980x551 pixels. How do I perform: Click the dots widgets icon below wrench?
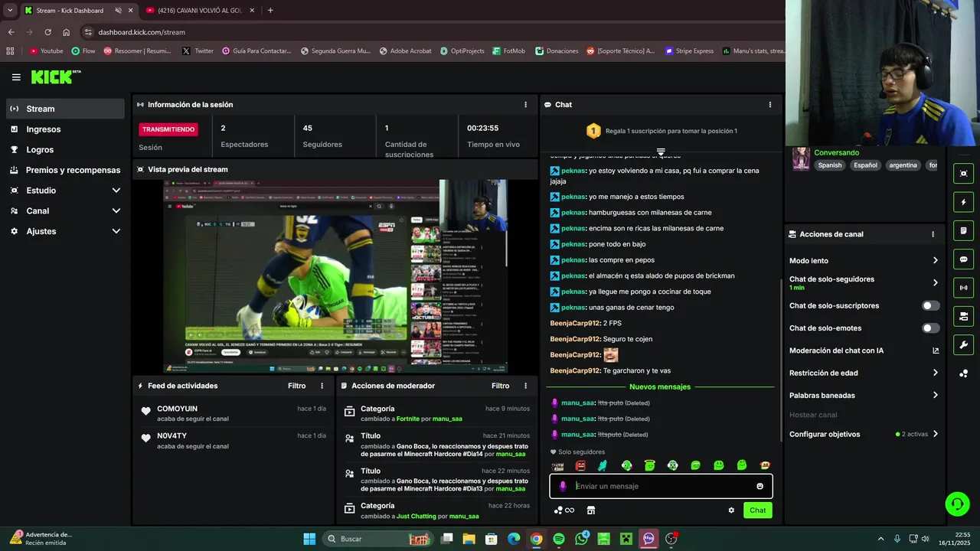[964, 373]
